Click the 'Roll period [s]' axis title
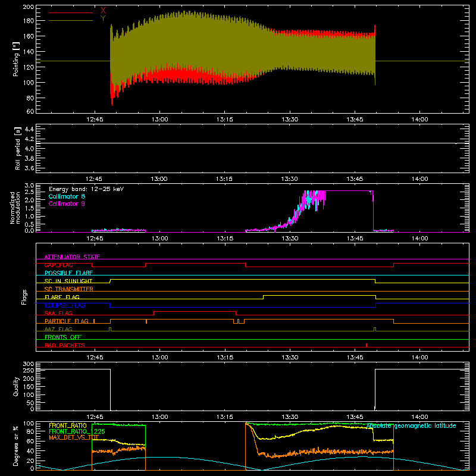This screenshot has width=476, height=476. (x=18, y=148)
